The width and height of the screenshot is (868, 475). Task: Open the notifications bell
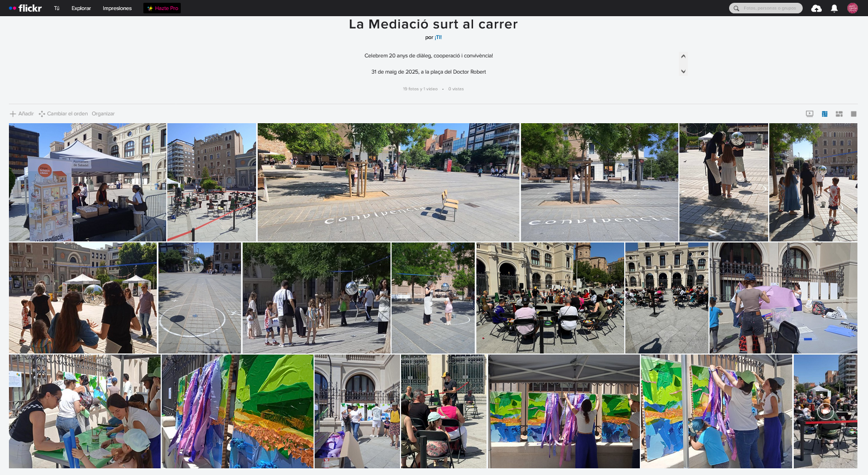click(x=834, y=8)
